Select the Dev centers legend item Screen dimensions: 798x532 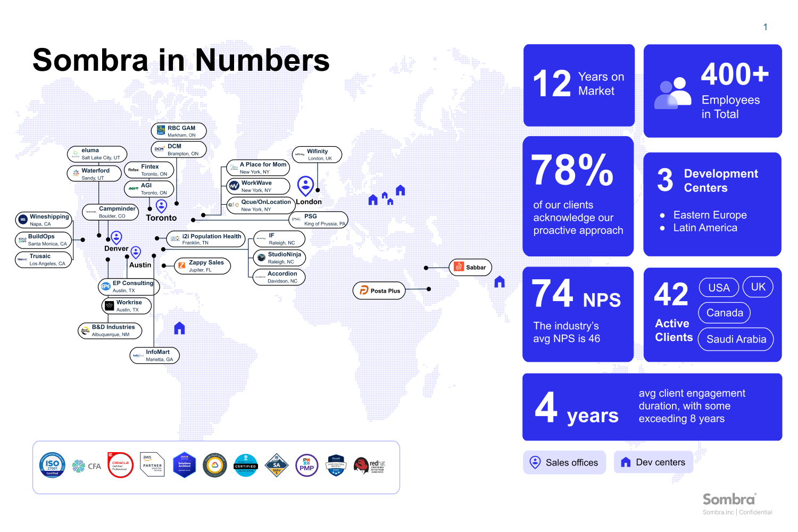tap(653, 462)
